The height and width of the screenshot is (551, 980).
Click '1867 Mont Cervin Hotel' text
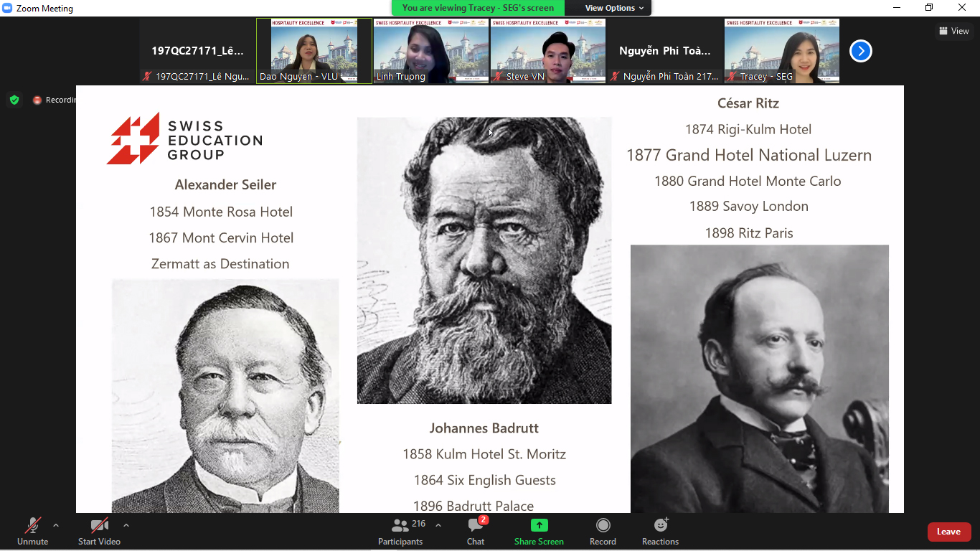221,237
